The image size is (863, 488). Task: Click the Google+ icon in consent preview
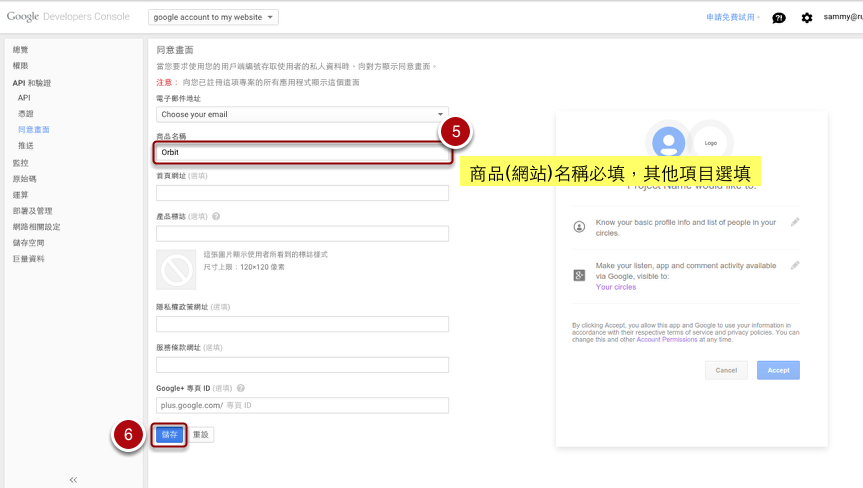coord(579,275)
